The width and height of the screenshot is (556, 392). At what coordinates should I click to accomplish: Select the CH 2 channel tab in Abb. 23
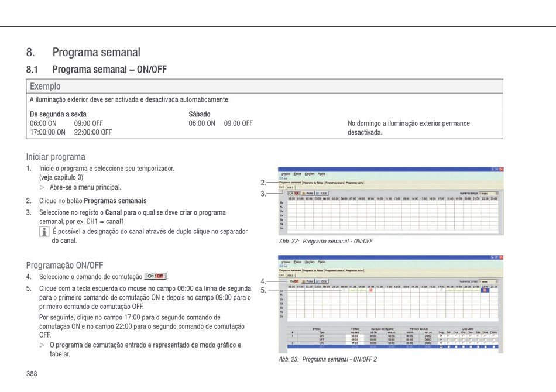point(291,276)
